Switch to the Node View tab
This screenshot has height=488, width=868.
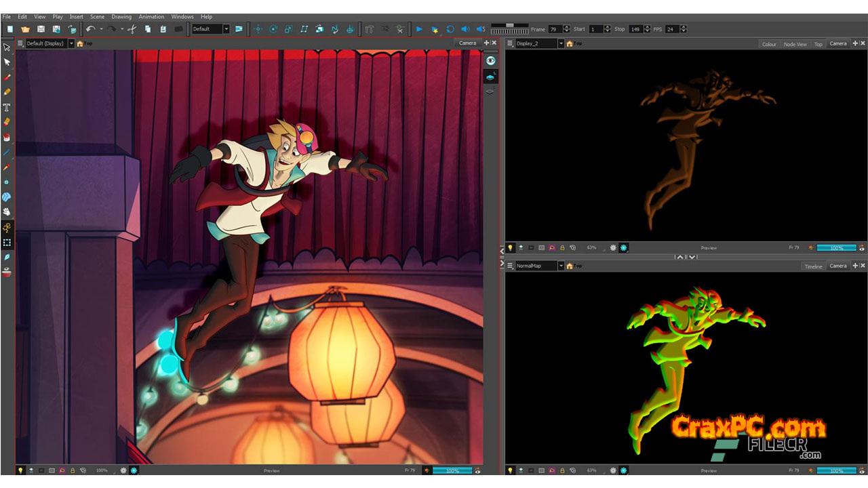(x=795, y=44)
